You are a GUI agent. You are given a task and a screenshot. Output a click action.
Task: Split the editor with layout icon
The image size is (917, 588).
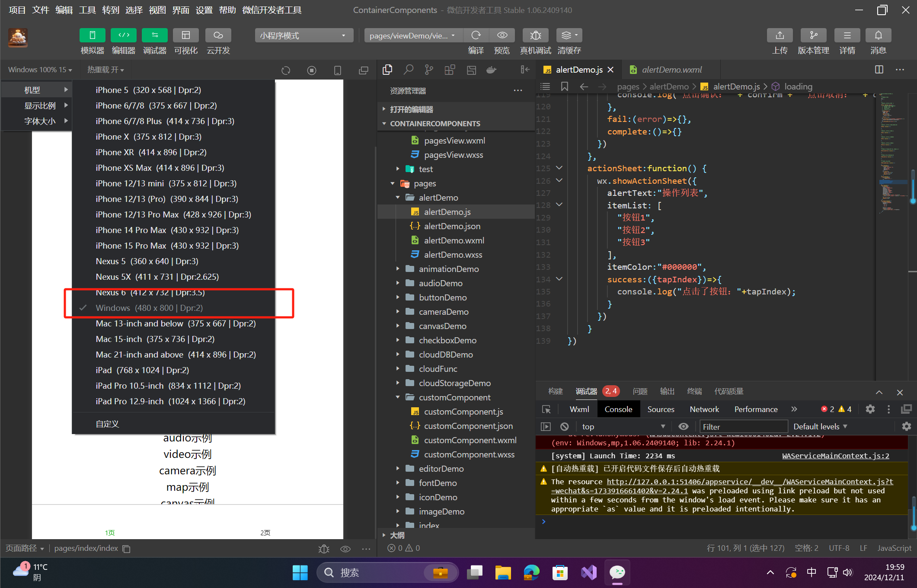coord(879,70)
